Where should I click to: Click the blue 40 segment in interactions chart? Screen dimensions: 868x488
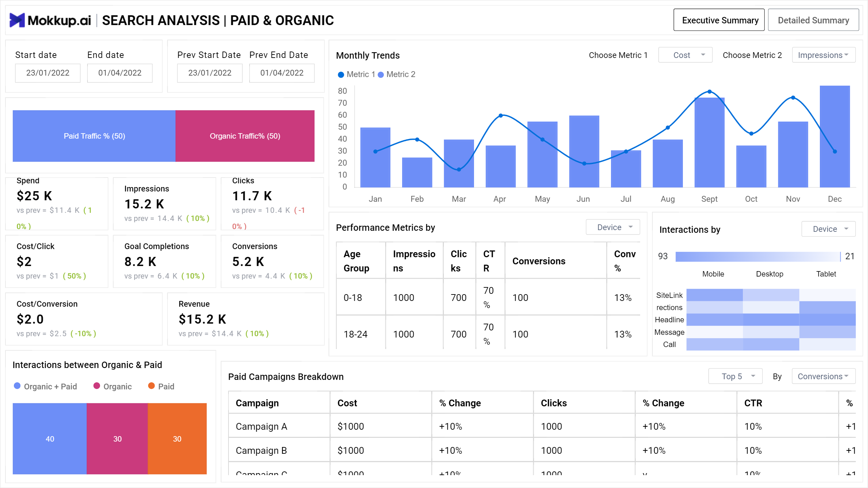(x=50, y=439)
